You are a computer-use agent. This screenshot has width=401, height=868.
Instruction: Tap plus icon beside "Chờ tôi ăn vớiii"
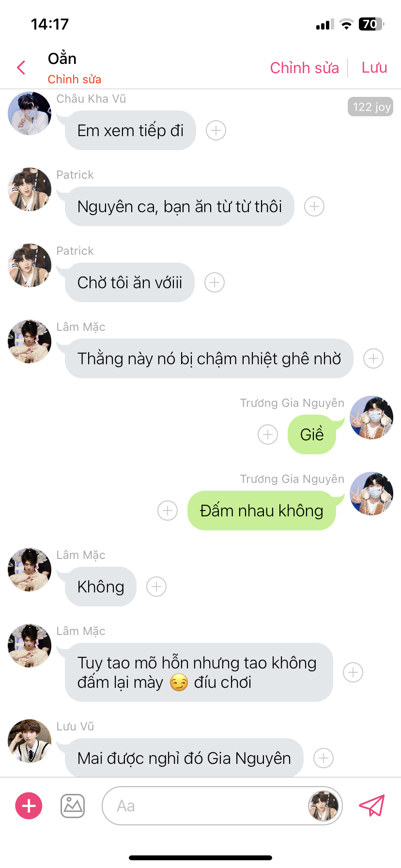215,282
